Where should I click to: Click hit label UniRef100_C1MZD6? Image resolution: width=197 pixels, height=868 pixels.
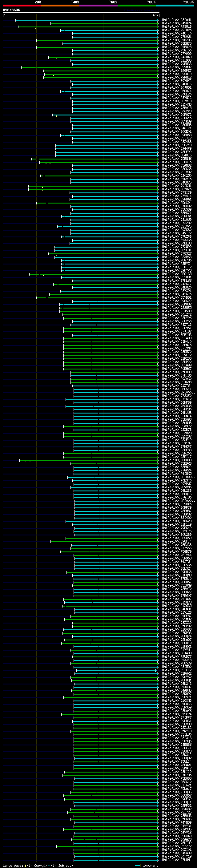pos(176,40)
